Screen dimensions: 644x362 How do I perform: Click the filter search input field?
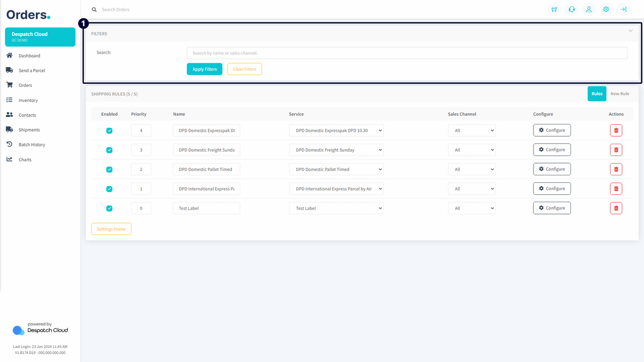(407, 53)
